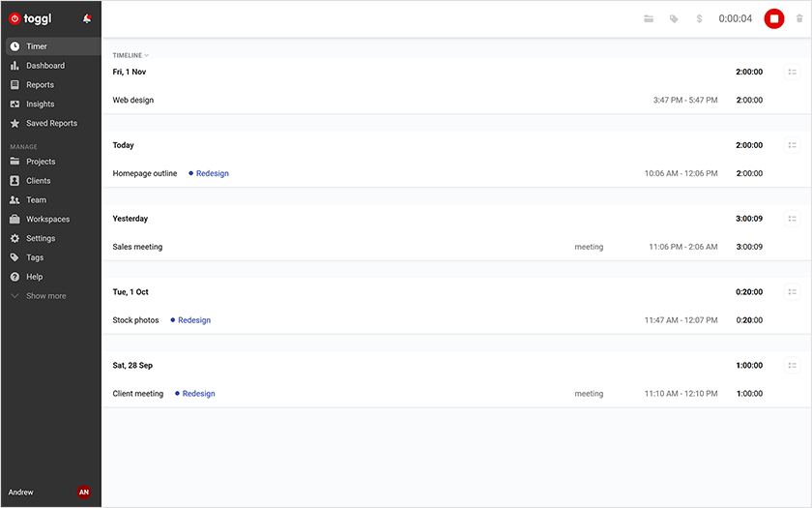Toggle bulk edit for Fri, 1 Nov
This screenshot has height=508, width=812.
point(792,72)
